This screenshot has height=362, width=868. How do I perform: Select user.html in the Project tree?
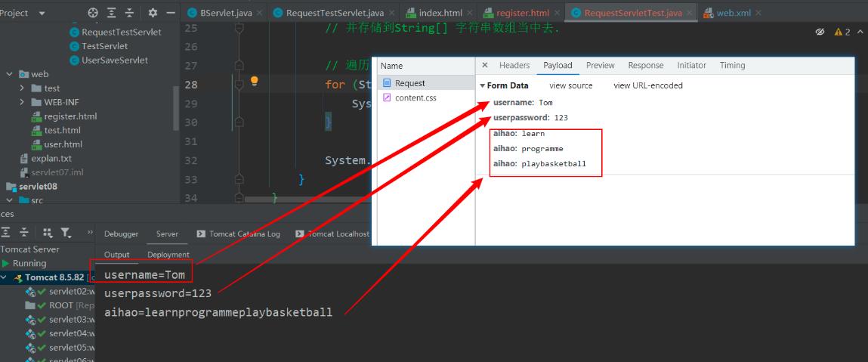[63, 144]
